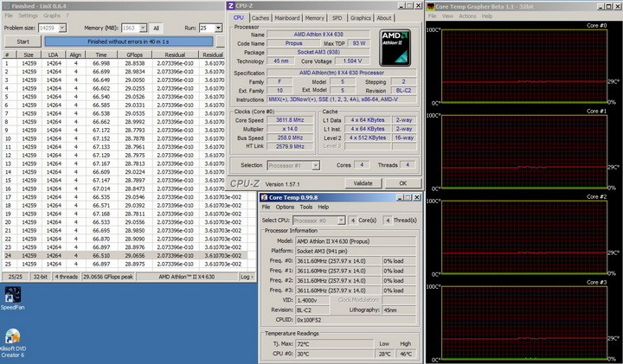The height and width of the screenshot is (364, 623).
Task: Click the All memory button in LinX
Action: point(156,28)
